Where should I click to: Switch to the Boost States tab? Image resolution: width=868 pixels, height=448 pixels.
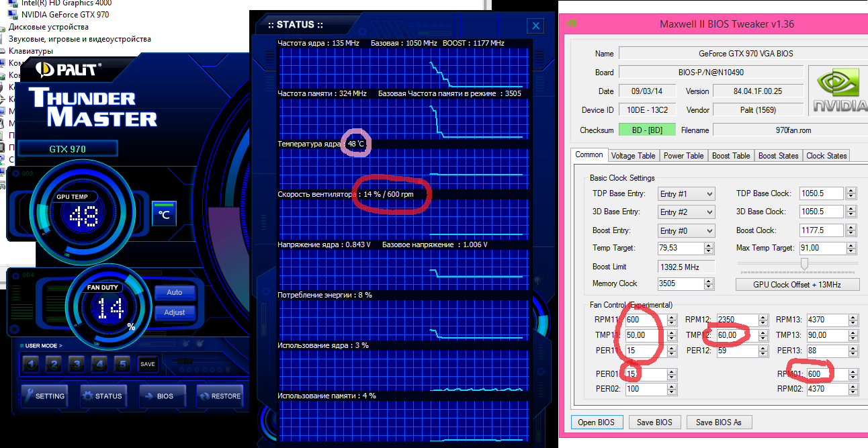[778, 156]
